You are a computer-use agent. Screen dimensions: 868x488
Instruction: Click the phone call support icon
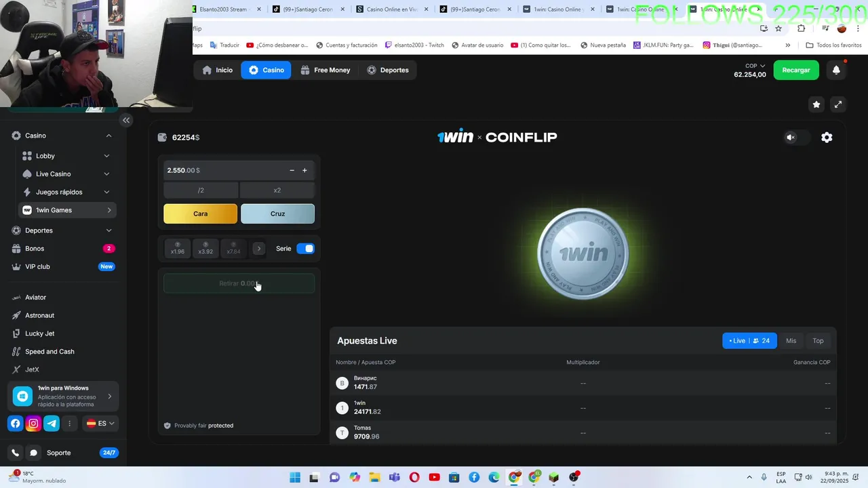15,453
